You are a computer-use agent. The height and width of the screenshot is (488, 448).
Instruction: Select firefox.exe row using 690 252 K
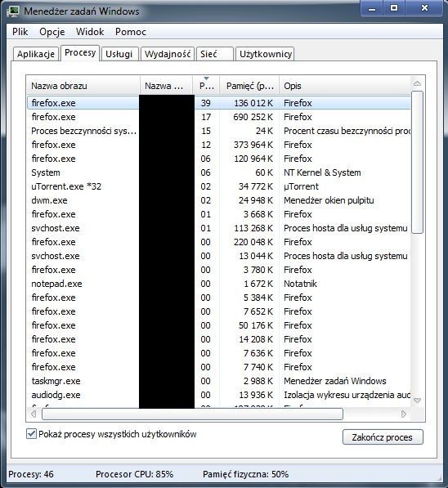[x=219, y=117]
